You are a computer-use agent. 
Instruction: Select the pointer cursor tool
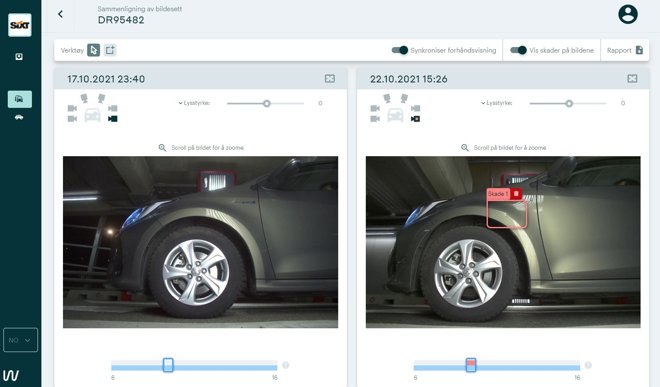tap(93, 50)
